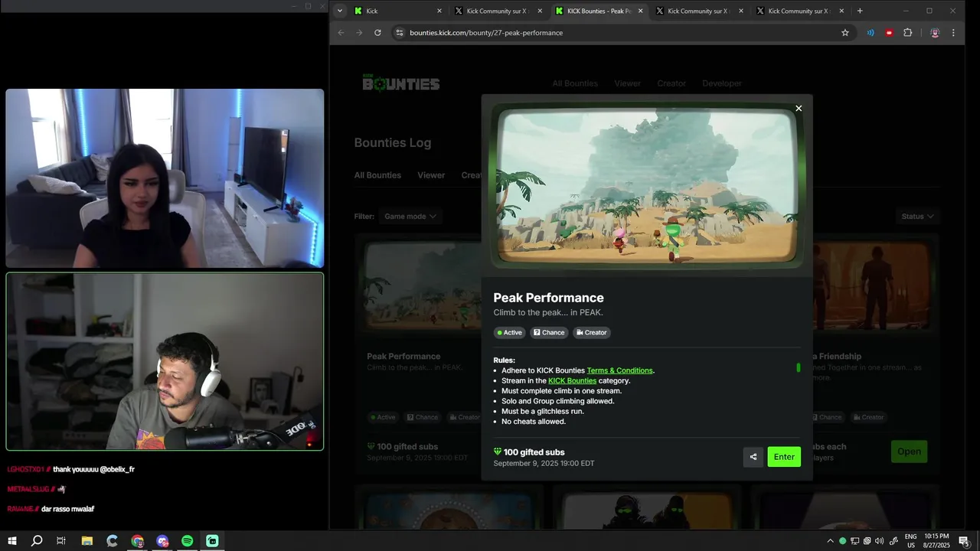Click the bounties.kick.com address bar
The image size is (980, 551).
click(622, 33)
